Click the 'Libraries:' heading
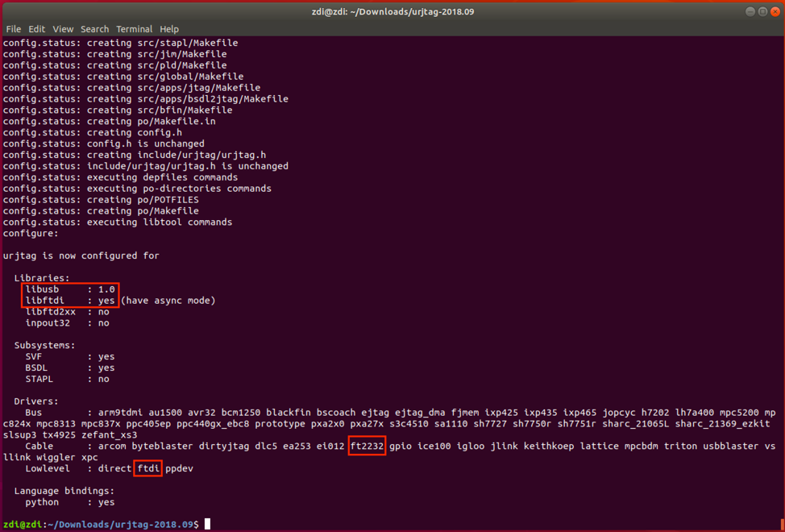 (x=42, y=278)
